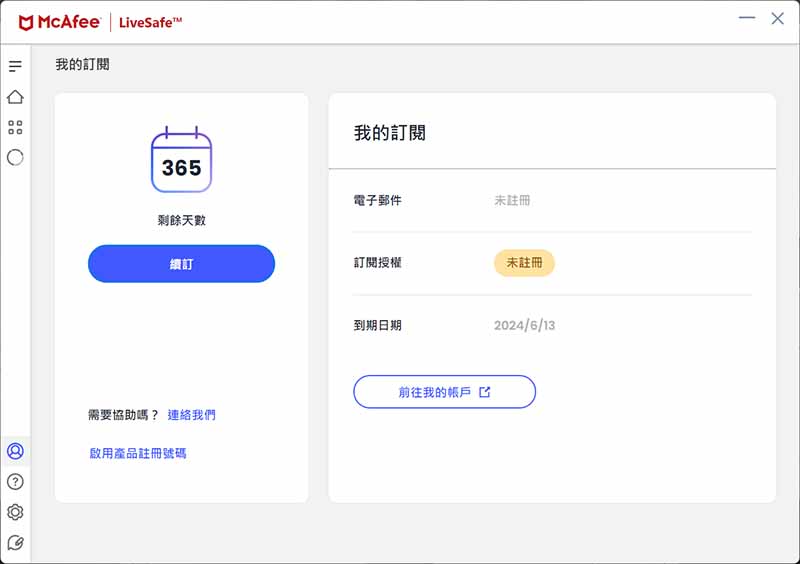Select the account profile icon in the sidebar
Viewport: 800px width, 564px height.
pos(15,451)
